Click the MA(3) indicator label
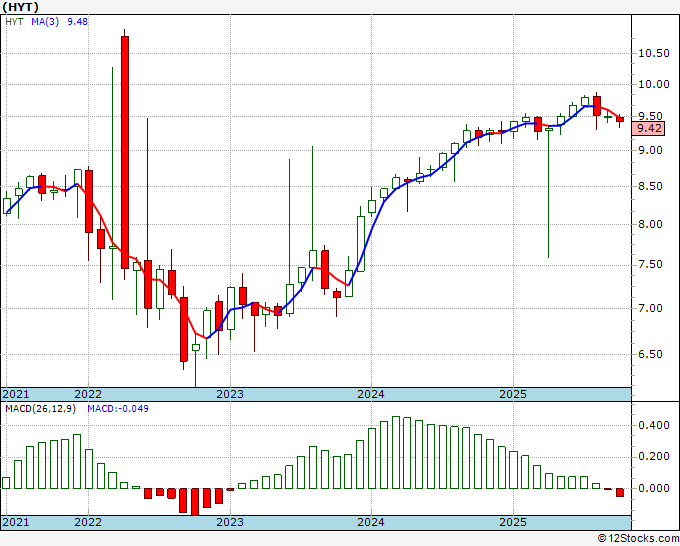This screenshot has width=680, height=546. [45, 22]
